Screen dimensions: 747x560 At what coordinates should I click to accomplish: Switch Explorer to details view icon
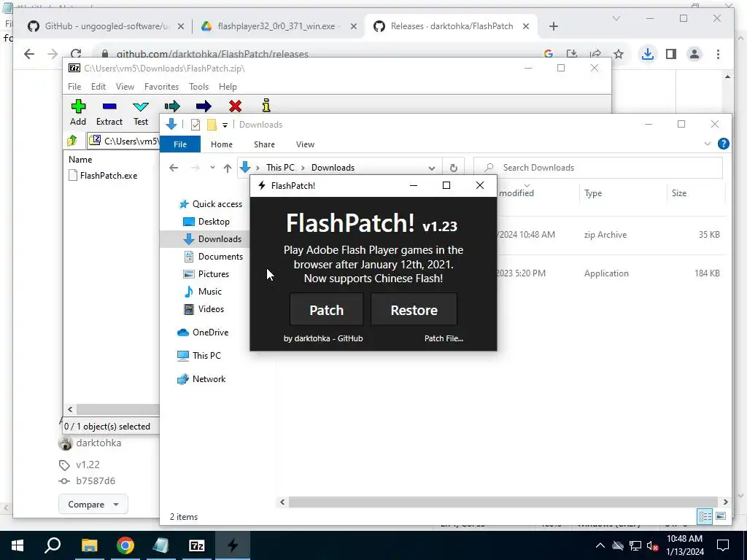pos(705,516)
